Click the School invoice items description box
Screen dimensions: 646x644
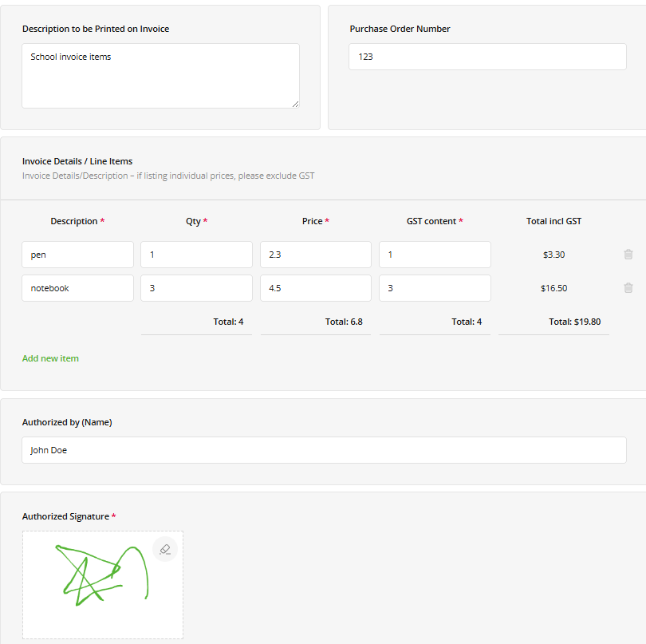160,76
